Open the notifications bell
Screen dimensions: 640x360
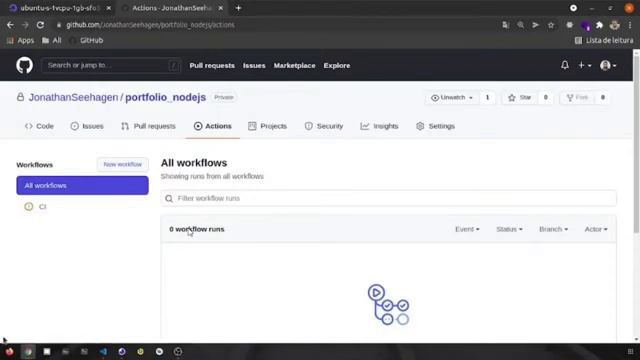pos(564,65)
